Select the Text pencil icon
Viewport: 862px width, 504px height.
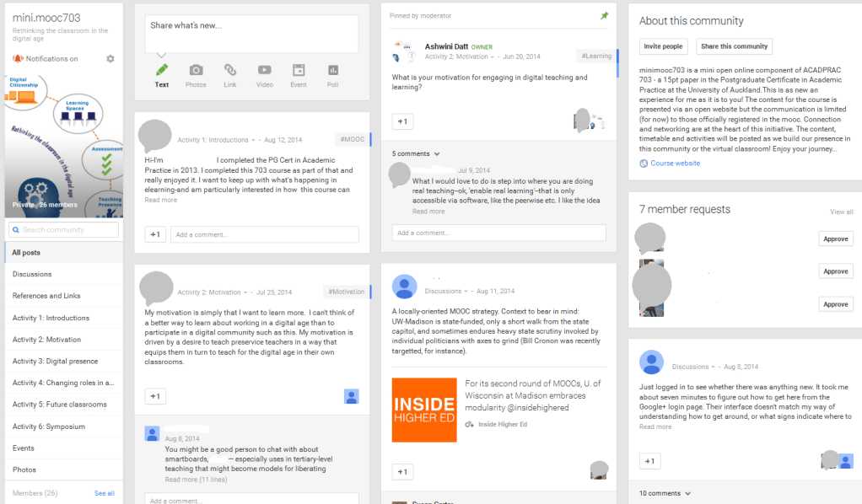tap(162, 71)
